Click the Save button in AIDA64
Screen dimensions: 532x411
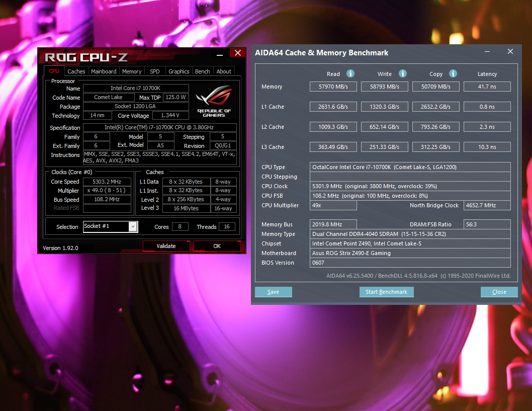[274, 292]
